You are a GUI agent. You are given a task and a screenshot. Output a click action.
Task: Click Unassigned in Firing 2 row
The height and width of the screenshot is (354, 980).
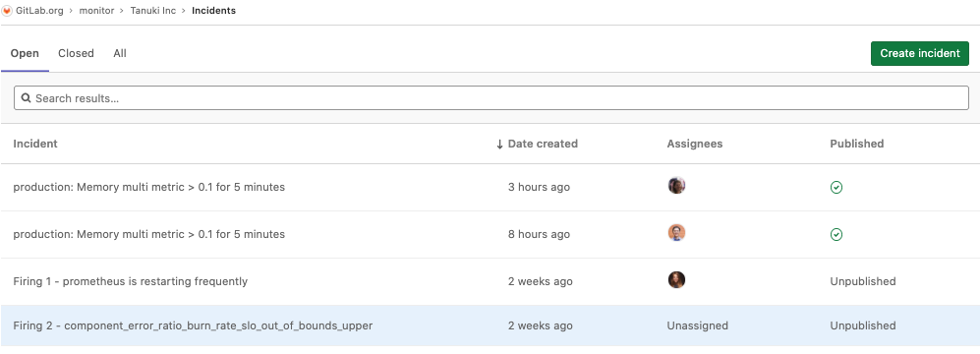point(698,325)
